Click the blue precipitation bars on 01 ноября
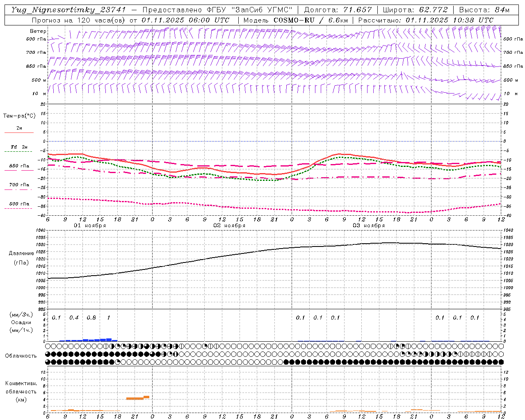 pos(89,340)
